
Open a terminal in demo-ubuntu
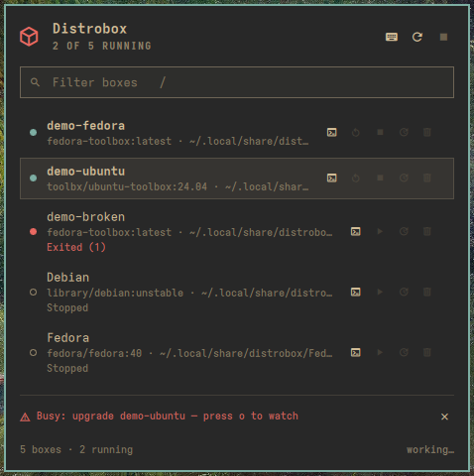(x=332, y=178)
